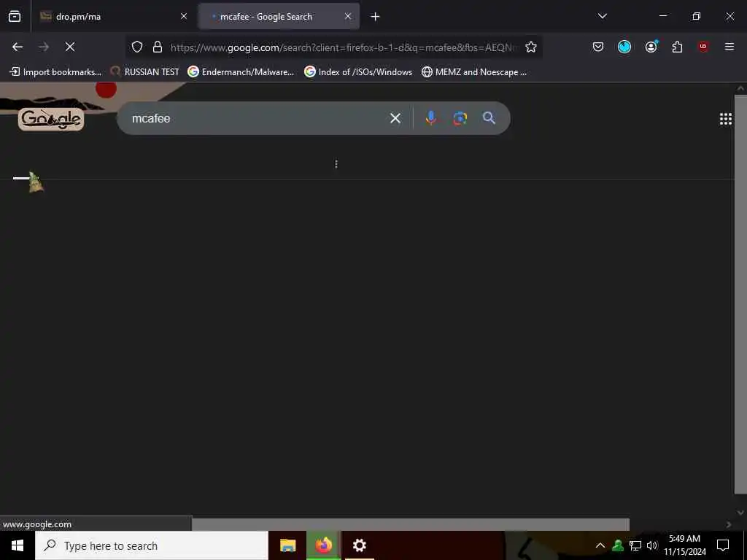
Task: Select the mcafee - Google Search tab
Action: pos(279,16)
